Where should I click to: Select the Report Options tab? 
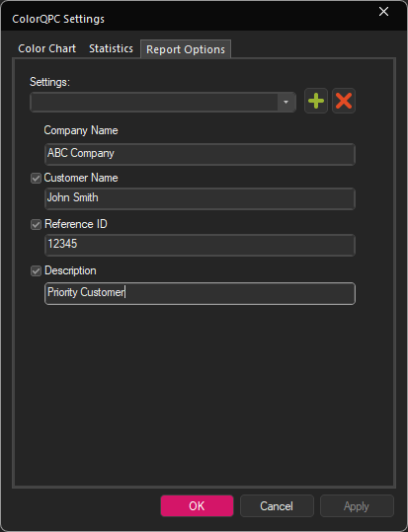(x=186, y=49)
